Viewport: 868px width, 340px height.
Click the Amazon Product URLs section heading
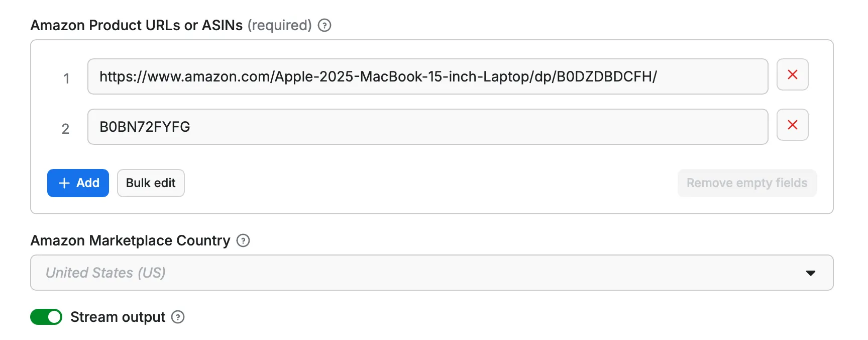click(x=138, y=25)
